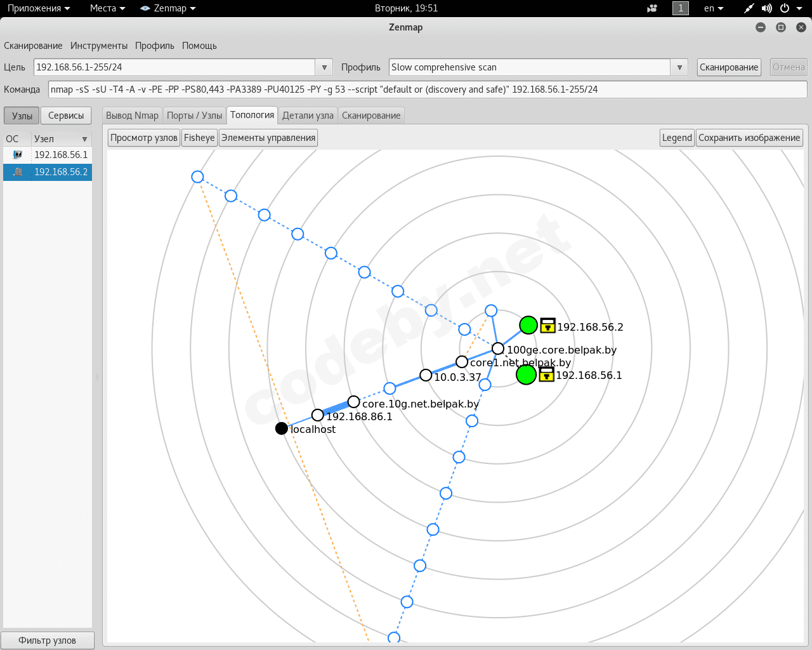Click the Цель target input field

tap(175, 67)
